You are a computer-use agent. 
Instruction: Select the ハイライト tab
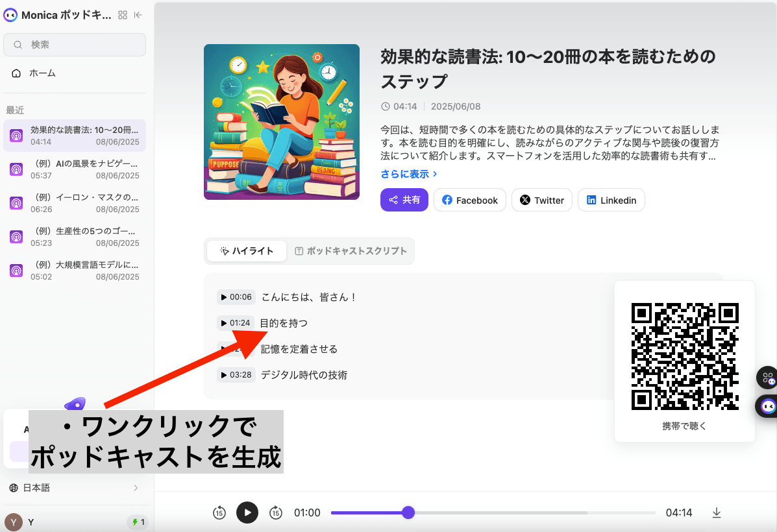[x=247, y=251]
